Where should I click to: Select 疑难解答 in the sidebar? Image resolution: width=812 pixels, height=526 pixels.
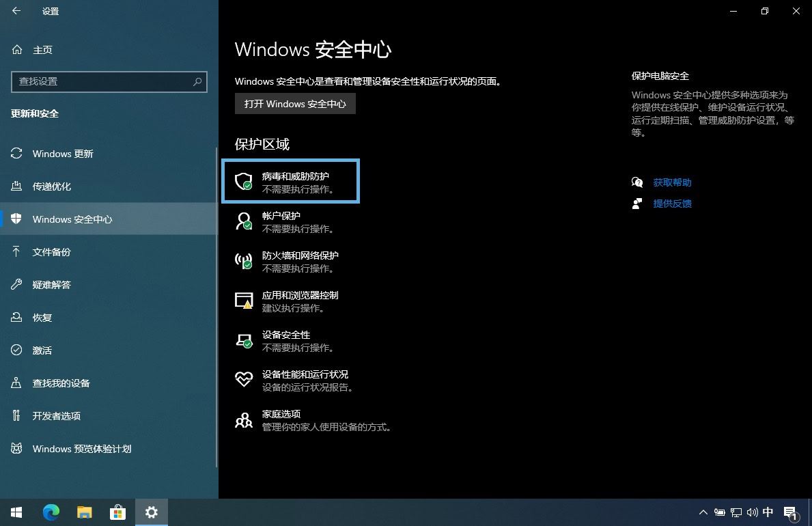[x=109, y=284]
